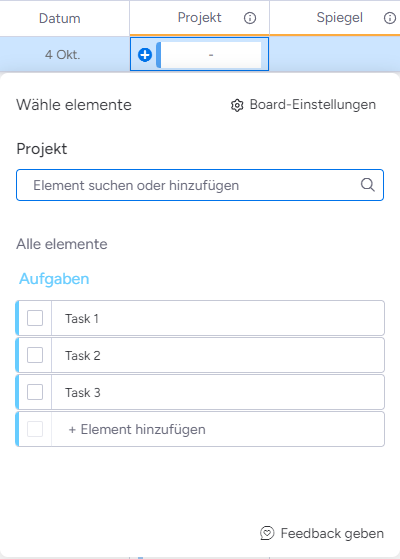The height and width of the screenshot is (559, 400).
Task: Check the Task 1 checkbox
Action: [x=35, y=318]
